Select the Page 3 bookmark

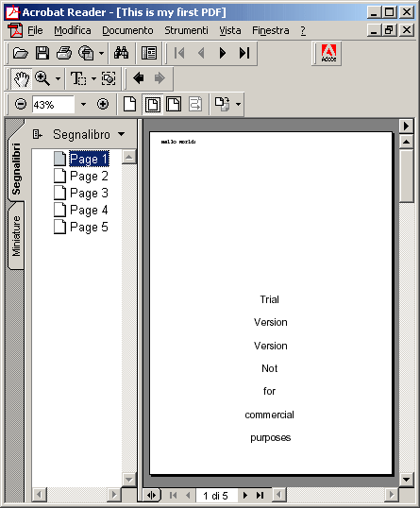pyautogui.click(x=89, y=193)
